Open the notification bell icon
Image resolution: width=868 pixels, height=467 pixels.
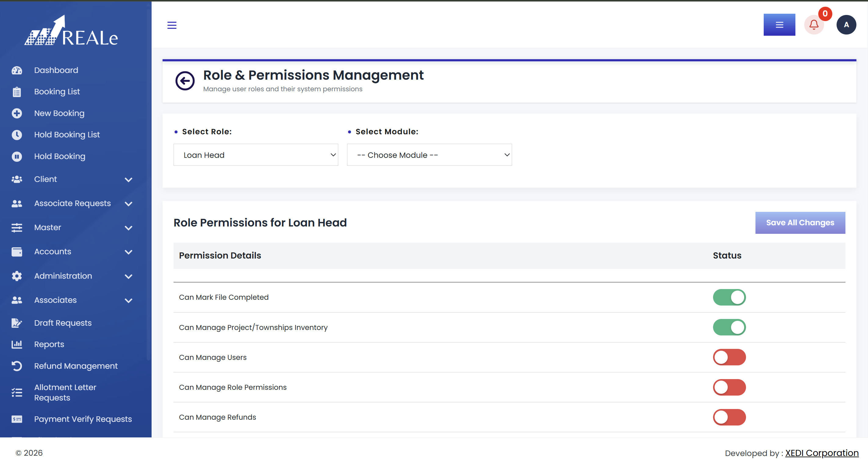pyautogui.click(x=814, y=25)
